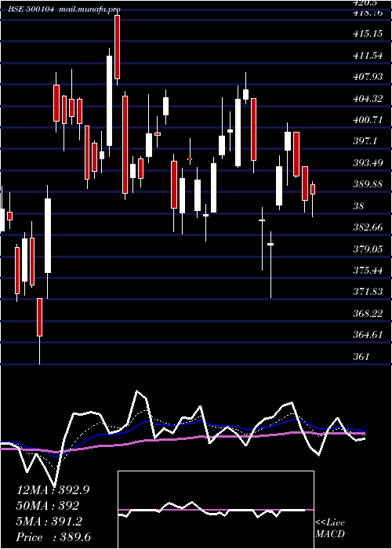Click the 397.1 price axis label
The image size is (392, 549).
[365, 141]
